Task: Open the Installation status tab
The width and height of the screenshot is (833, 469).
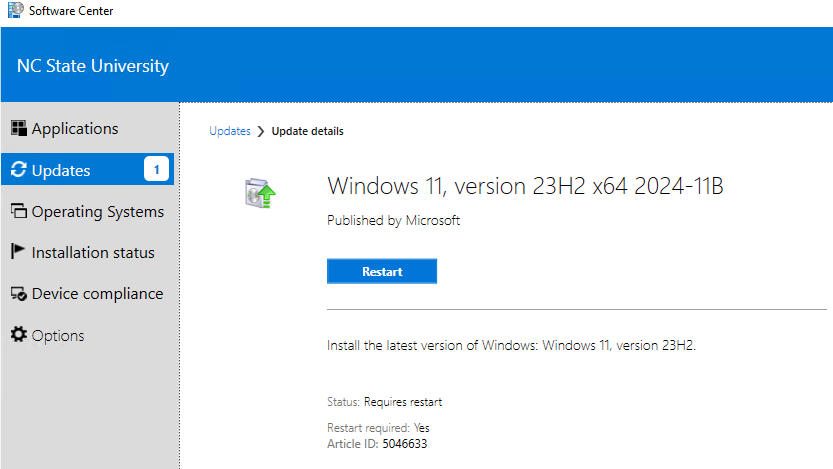Action: (93, 253)
